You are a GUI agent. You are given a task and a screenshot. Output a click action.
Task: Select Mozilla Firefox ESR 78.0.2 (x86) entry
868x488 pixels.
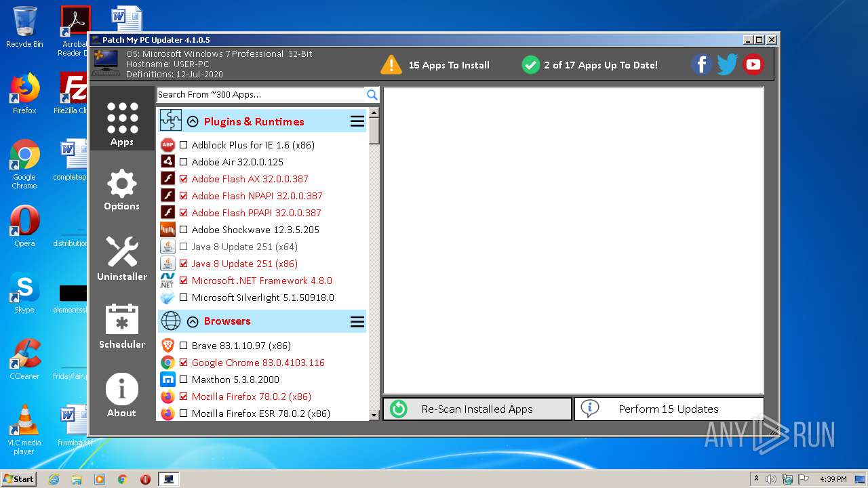[261, 413]
